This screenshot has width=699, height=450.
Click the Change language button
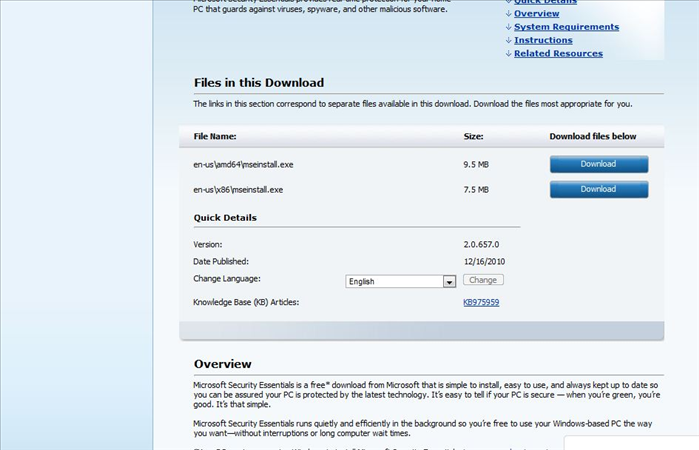pos(483,280)
